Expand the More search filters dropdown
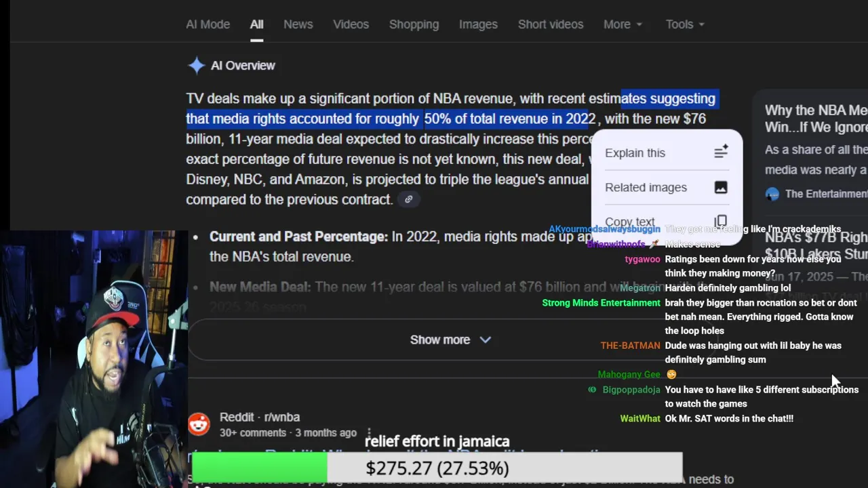The height and width of the screenshot is (488, 868). point(623,24)
